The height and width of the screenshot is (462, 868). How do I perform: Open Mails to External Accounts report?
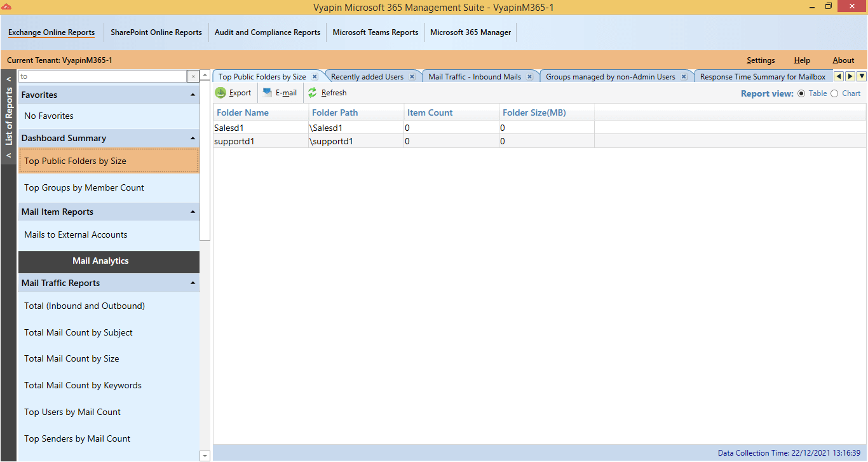pos(109,234)
